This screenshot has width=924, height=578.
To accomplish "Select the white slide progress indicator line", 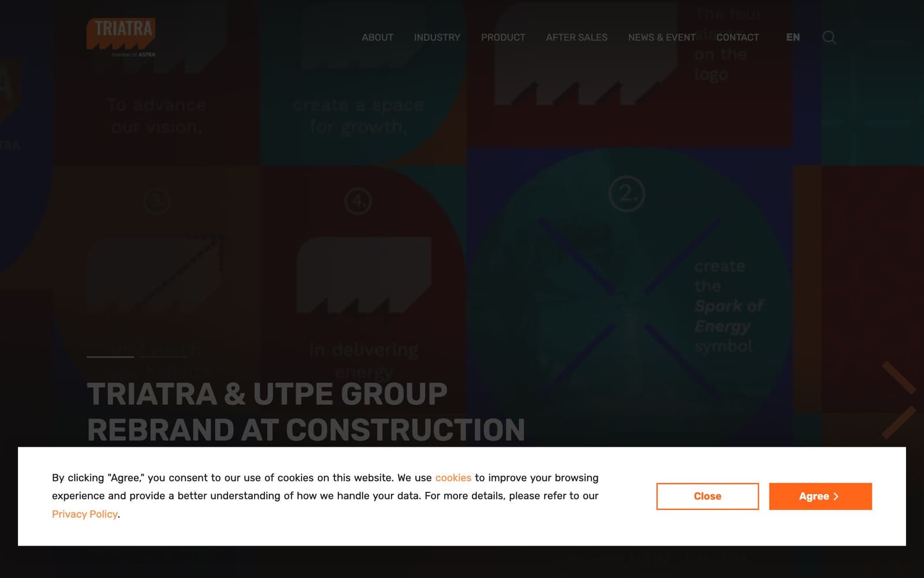I will (110, 357).
